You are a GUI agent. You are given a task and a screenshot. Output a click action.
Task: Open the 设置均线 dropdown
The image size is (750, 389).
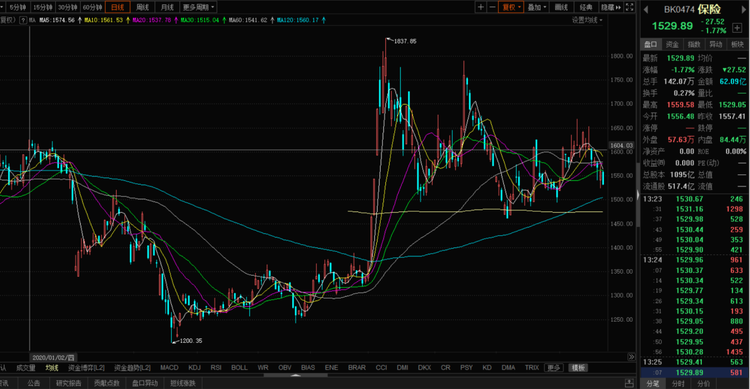click(x=587, y=20)
